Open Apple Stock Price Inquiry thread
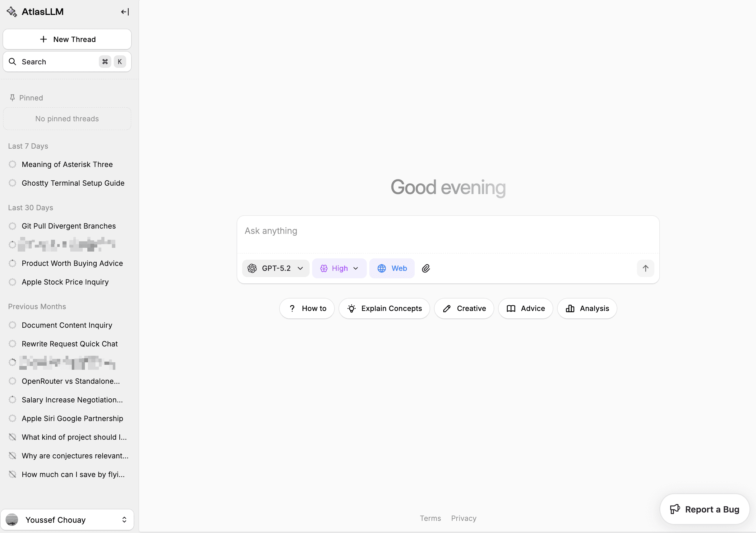Image resolution: width=756 pixels, height=533 pixels. click(67, 282)
